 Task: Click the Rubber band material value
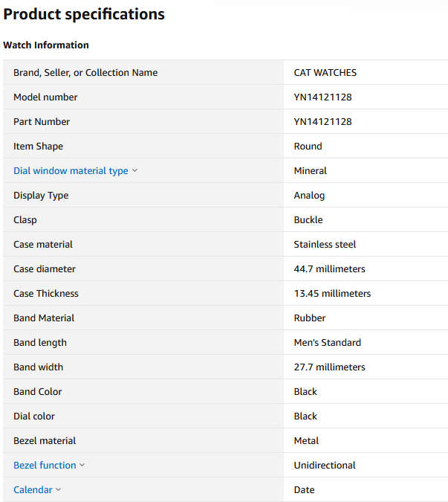[310, 318]
